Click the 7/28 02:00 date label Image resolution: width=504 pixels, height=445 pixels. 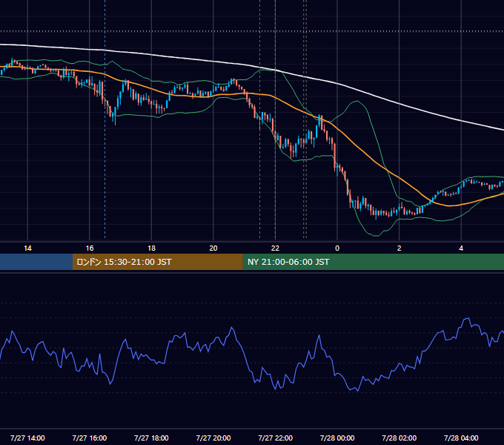[399, 438]
